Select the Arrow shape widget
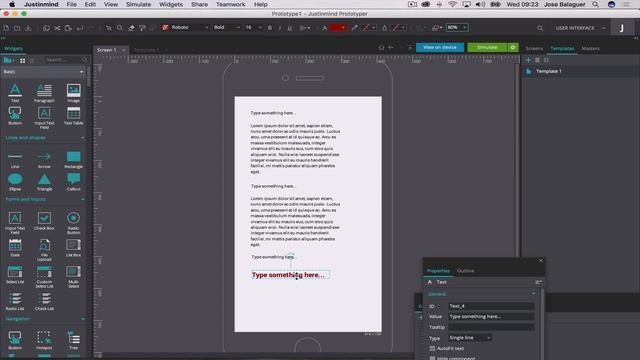This screenshot has height=360, width=640. pos(44,160)
